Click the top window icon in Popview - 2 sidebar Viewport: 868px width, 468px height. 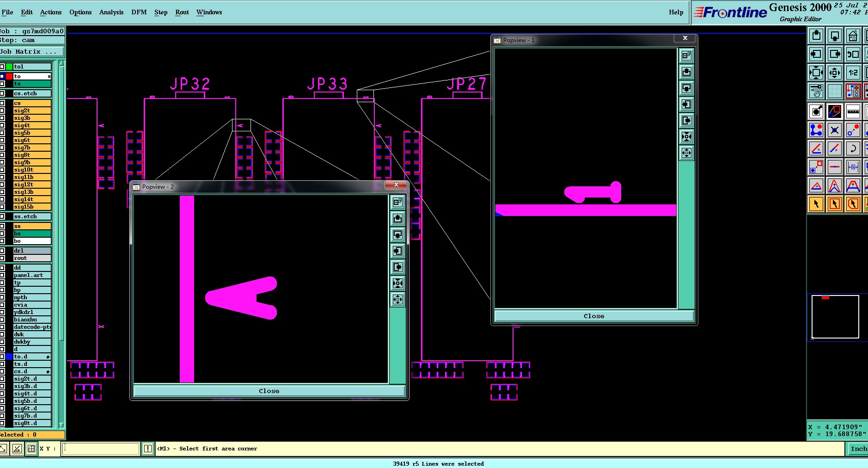[x=398, y=202]
